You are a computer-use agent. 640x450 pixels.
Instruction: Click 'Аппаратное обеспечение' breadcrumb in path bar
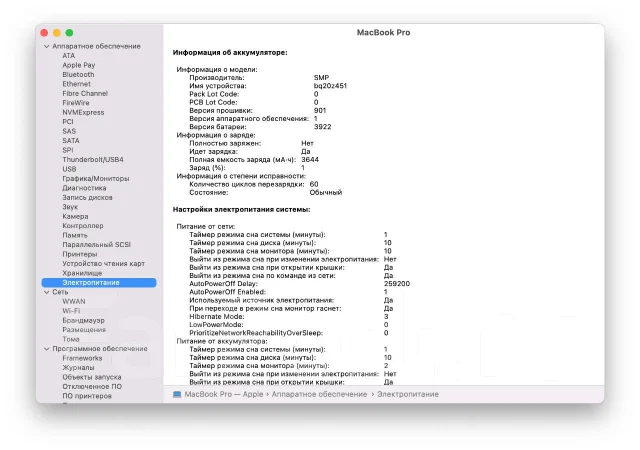coord(320,394)
